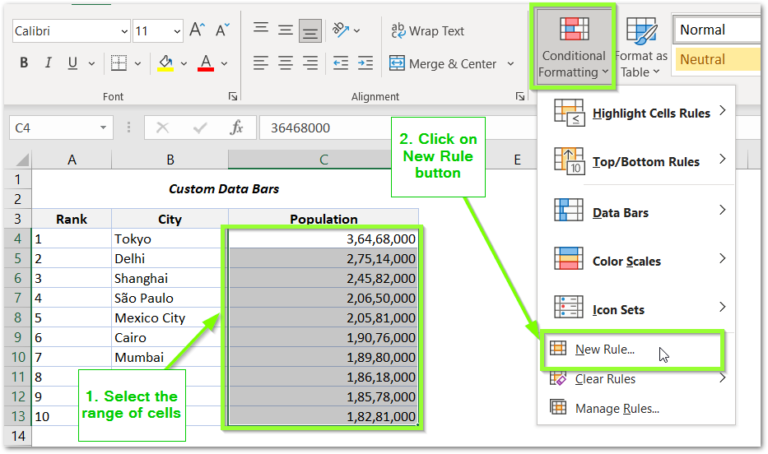Screen dimensions: 768x454
Task: Click the Borders icon
Action: pos(119,63)
